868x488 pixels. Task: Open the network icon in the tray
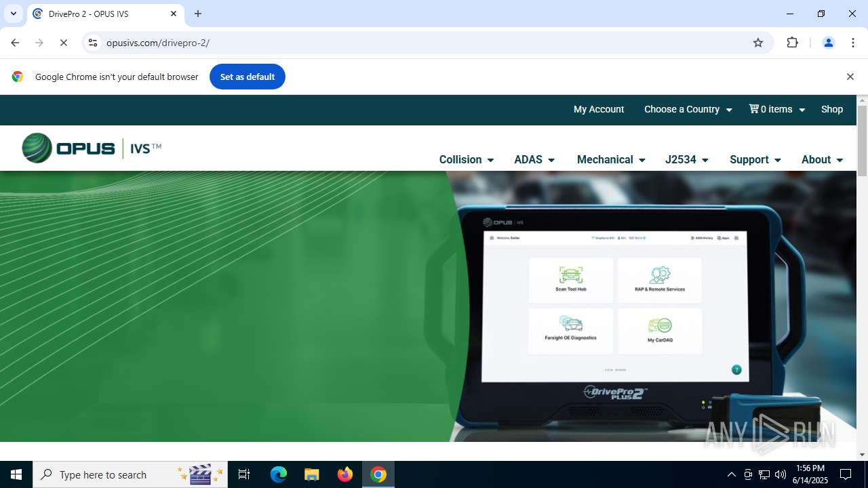[x=764, y=474]
